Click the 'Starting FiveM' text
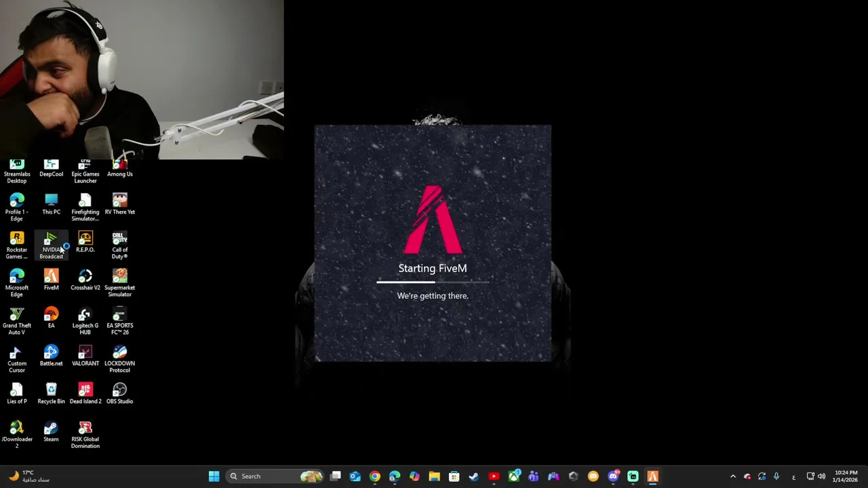The width and height of the screenshot is (868, 488). click(433, 268)
